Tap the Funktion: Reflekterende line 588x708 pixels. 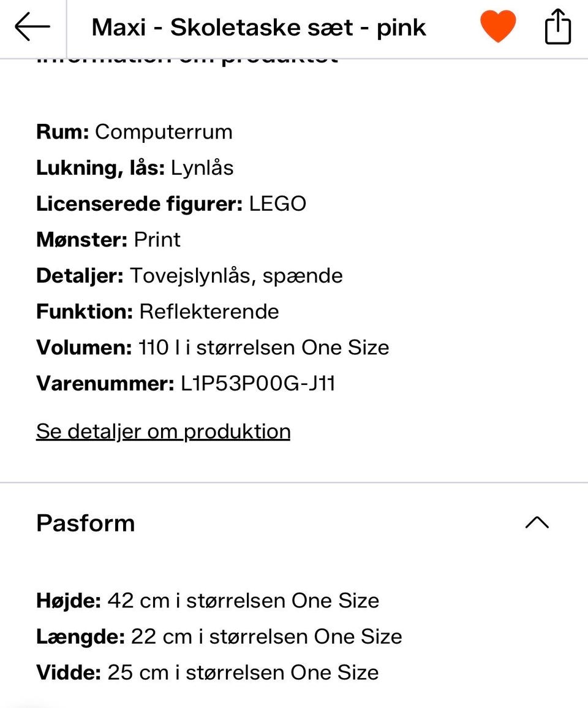[157, 311]
